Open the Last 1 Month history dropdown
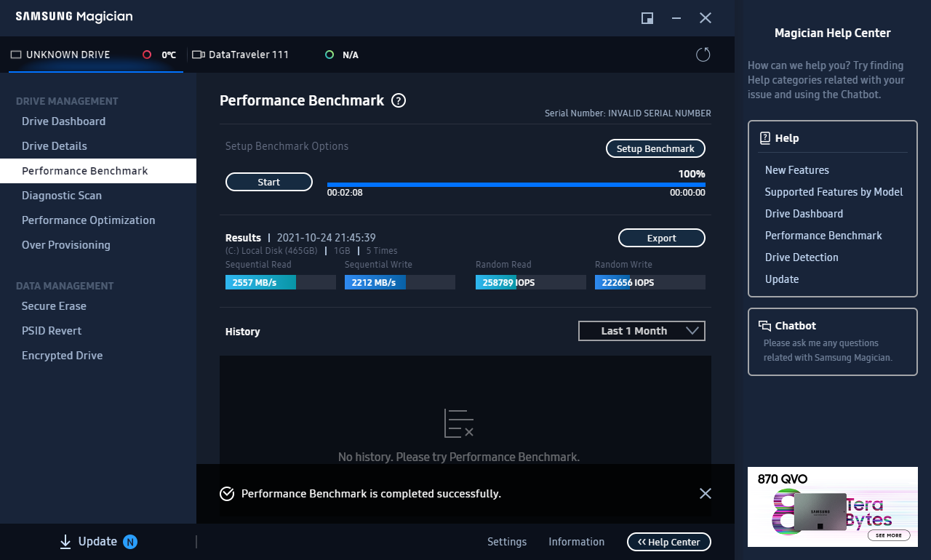This screenshot has width=931, height=560. 642,331
